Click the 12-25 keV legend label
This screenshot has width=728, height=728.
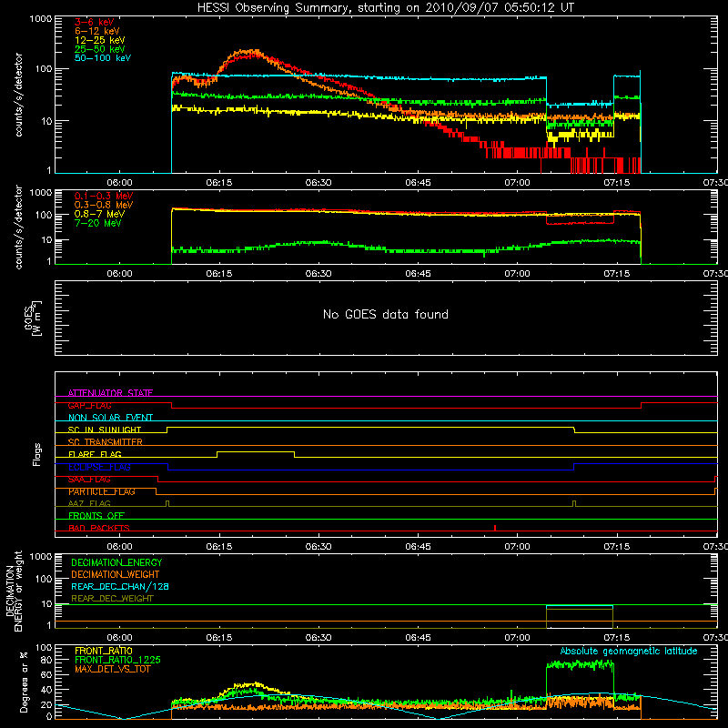pos(99,40)
